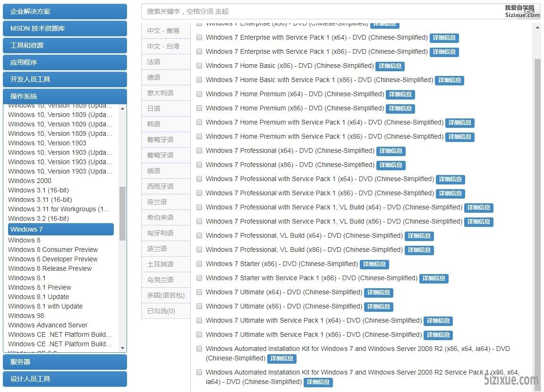Select the 中文 - 台湾 language tab
The height and width of the screenshot is (392, 544).
pyautogui.click(x=166, y=46)
